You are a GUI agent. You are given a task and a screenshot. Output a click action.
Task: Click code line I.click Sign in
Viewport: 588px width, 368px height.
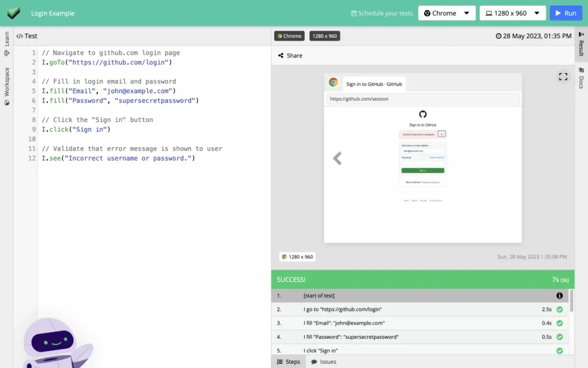click(x=76, y=129)
